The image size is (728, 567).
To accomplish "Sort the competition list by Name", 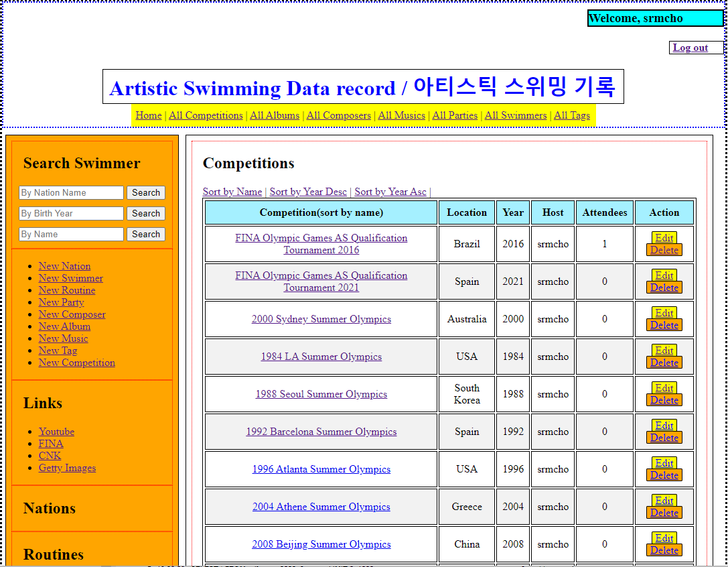I will pos(232,192).
